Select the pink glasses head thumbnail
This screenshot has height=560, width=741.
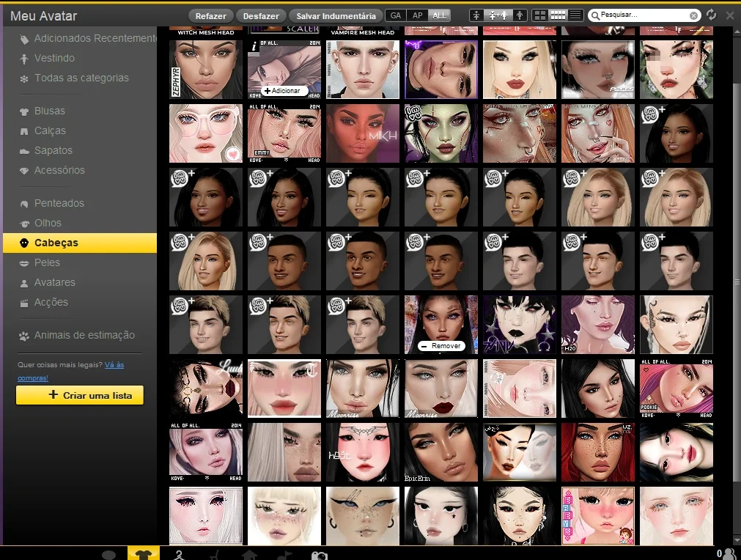point(206,133)
